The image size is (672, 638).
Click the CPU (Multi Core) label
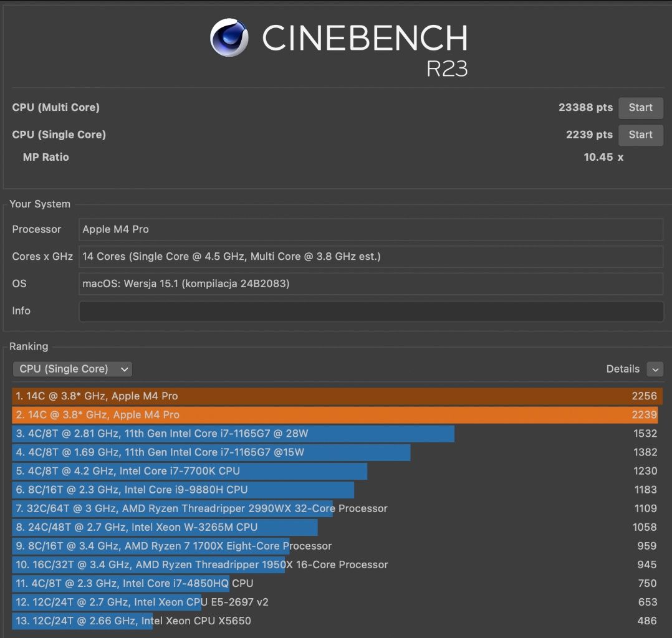tap(55, 108)
